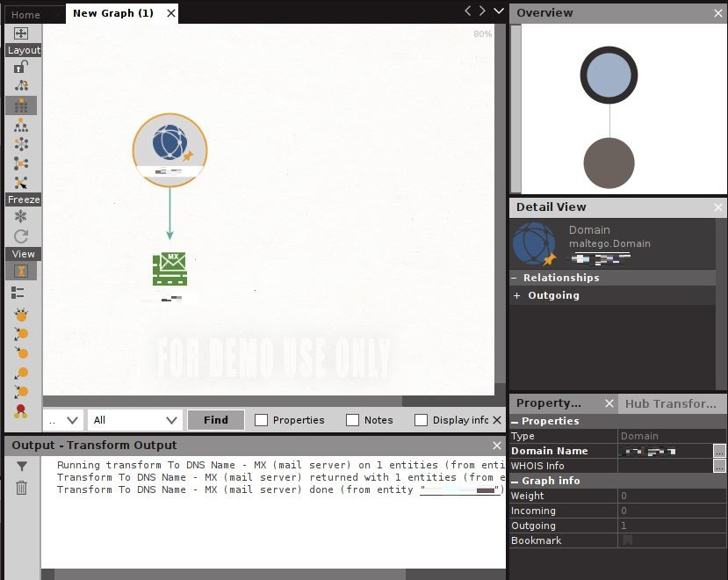
Task: Click the output panel horizontal scrollbar
Action: [230, 574]
